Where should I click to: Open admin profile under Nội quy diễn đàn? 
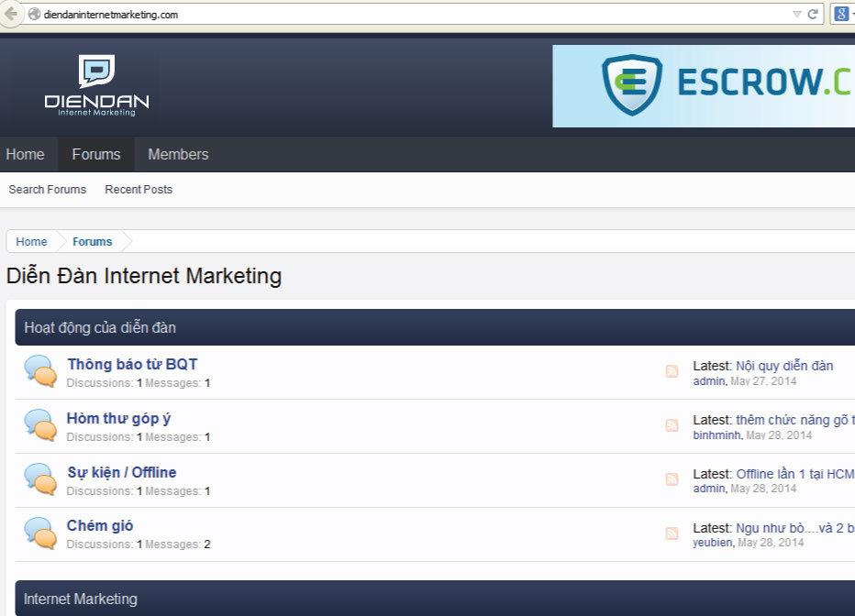[709, 380]
